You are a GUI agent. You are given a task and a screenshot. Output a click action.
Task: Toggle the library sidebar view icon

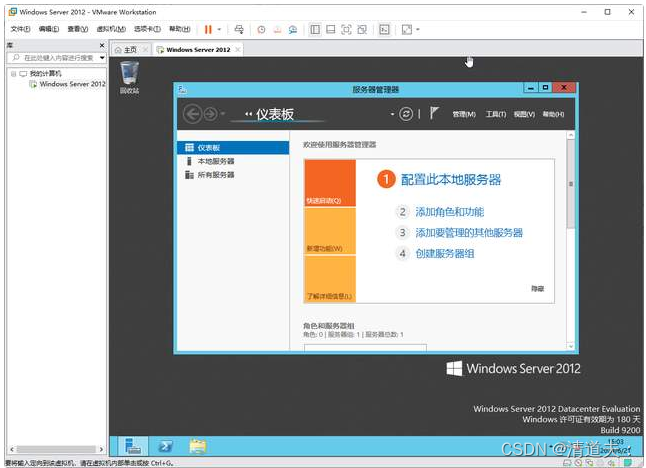[315, 29]
